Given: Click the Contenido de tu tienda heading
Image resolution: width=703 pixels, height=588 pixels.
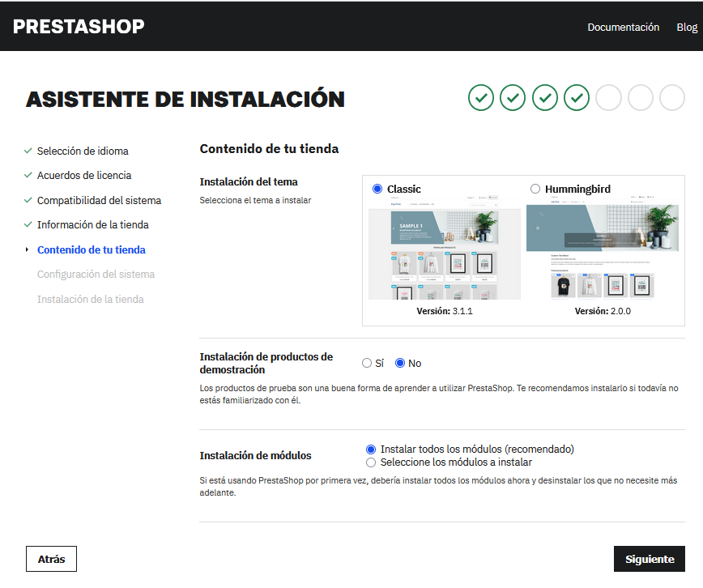Looking at the screenshot, I should (269, 149).
